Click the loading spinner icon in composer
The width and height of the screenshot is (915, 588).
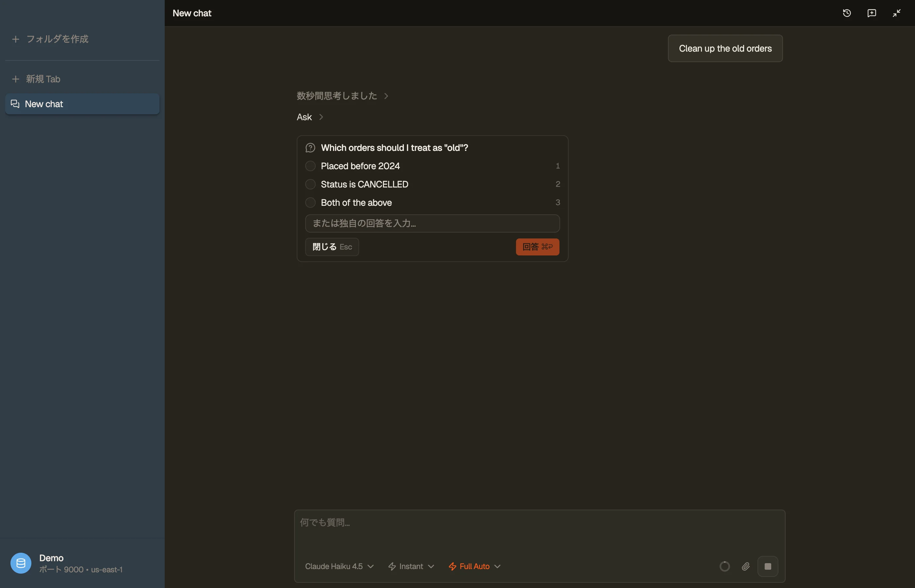pos(724,566)
